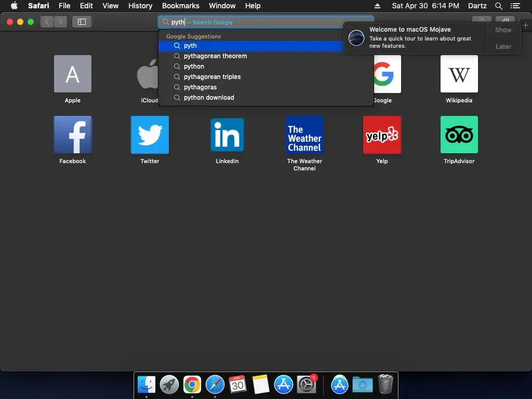Open Spotlight search magnifier

click(x=498, y=6)
